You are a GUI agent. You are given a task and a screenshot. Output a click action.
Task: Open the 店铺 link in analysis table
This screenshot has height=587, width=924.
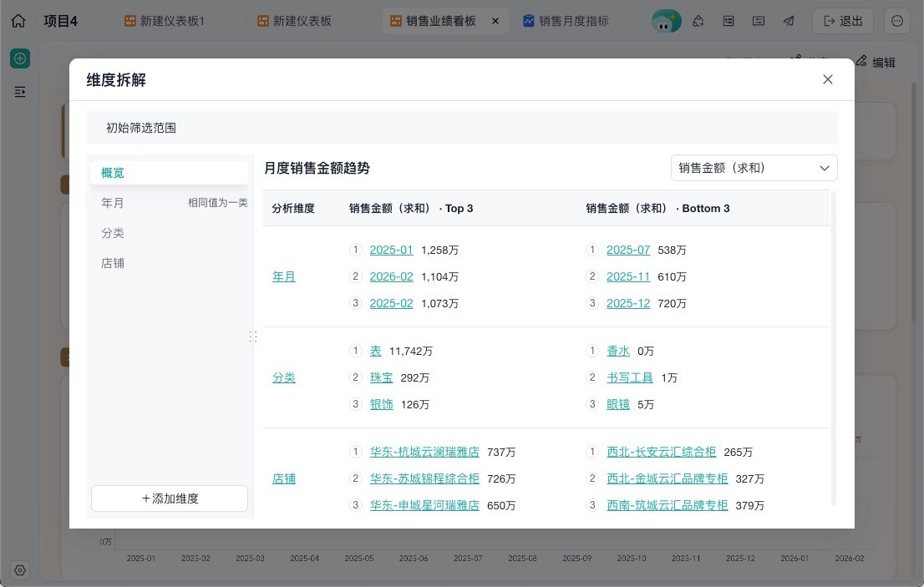(x=283, y=478)
